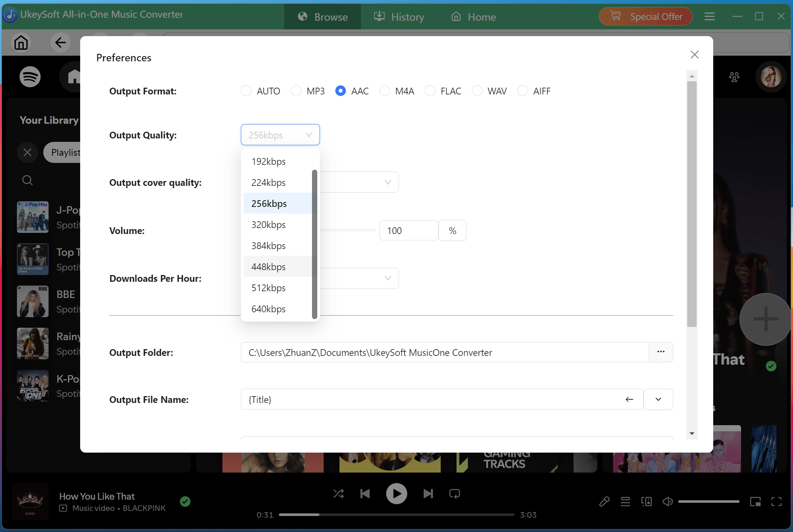Image resolution: width=793 pixels, height=532 pixels.
Task: Open the play queue icon
Action: click(625, 502)
